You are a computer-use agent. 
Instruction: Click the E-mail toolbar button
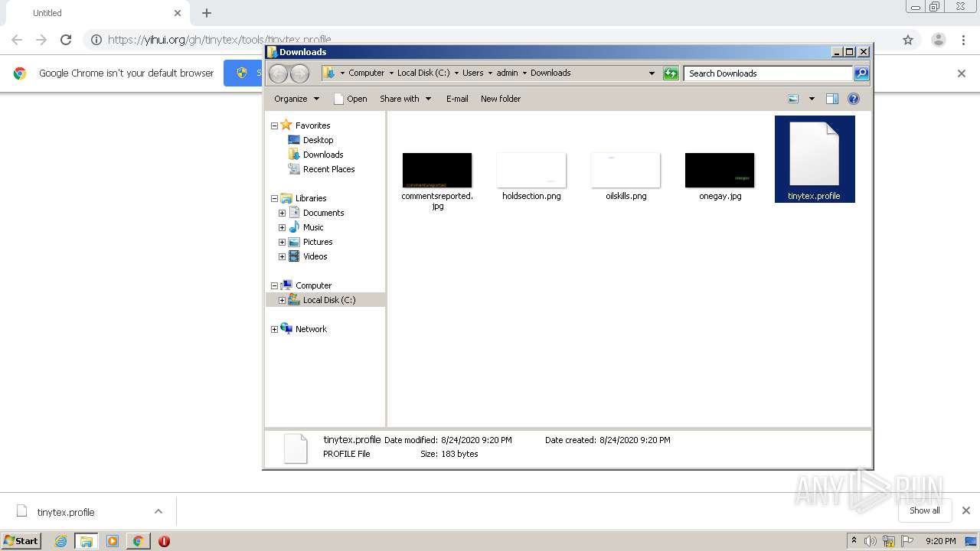[x=457, y=99]
